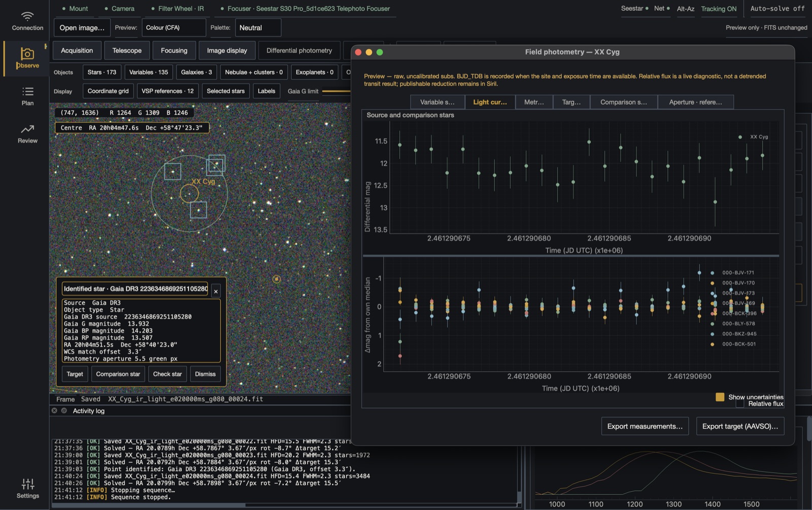
Task: Click Export target (AAVSO)… button
Action: click(x=740, y=426)
